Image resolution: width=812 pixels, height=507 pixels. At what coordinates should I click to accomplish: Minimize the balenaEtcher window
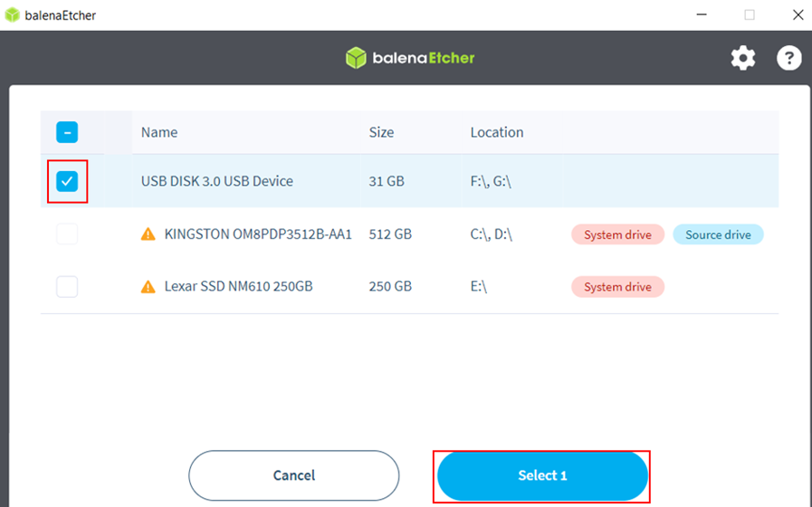[702, 15]
